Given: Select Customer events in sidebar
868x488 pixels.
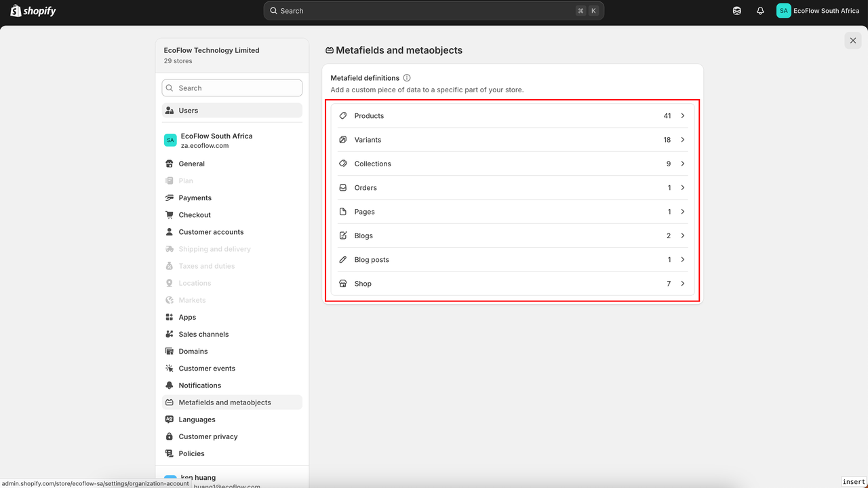Looking at the screenshot, I should [x=207, y=369].
